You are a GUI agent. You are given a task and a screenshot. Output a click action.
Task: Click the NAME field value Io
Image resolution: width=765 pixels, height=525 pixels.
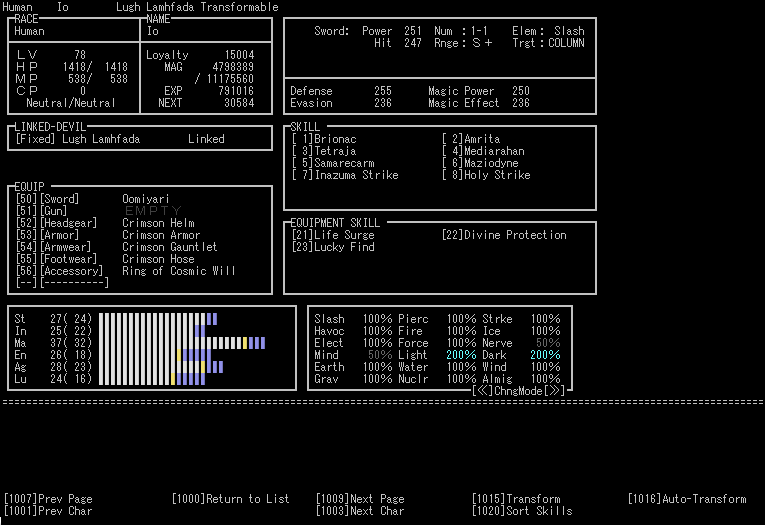click(153, 31)
